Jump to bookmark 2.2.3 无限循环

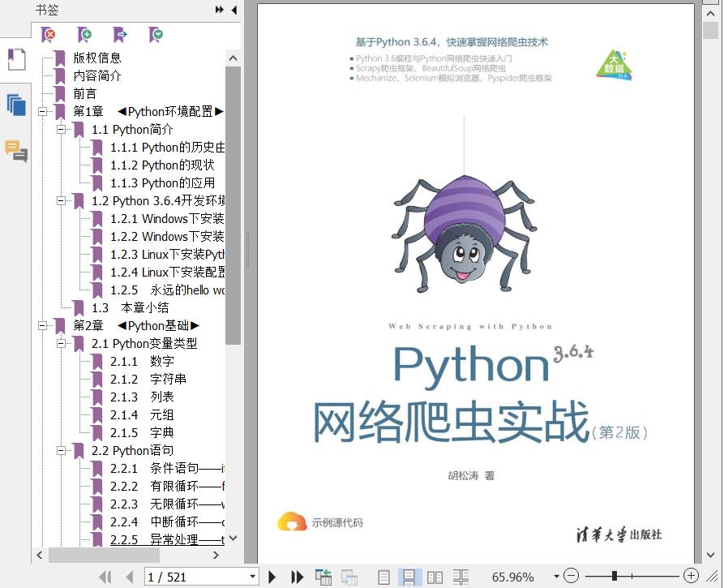click(168, 504)
